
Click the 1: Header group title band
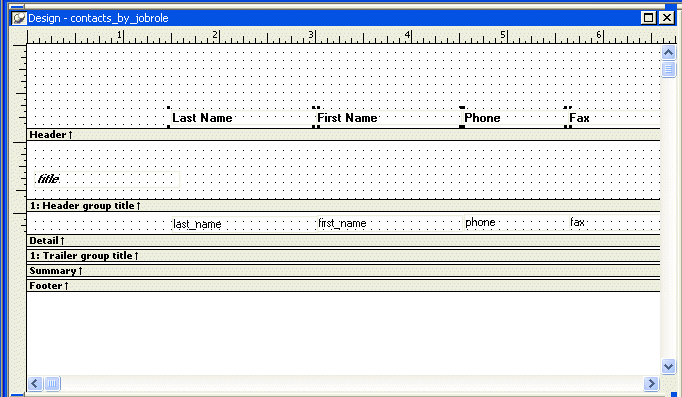[x=343, y=206]
